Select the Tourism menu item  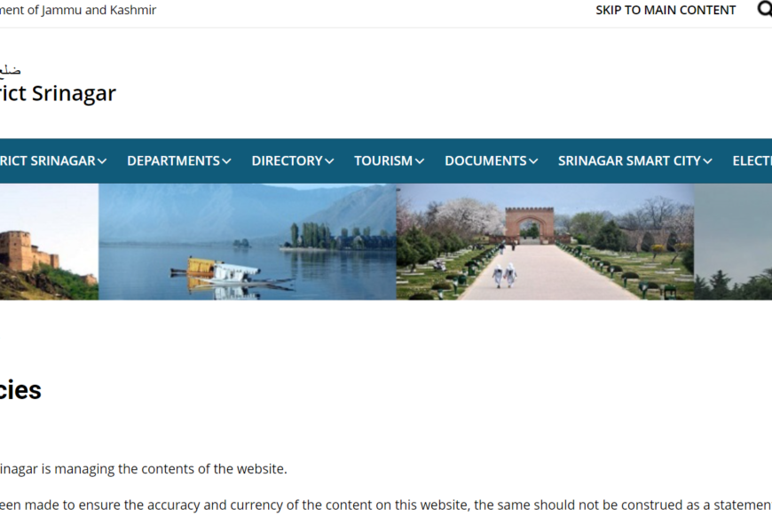click(x=383, y=160)
